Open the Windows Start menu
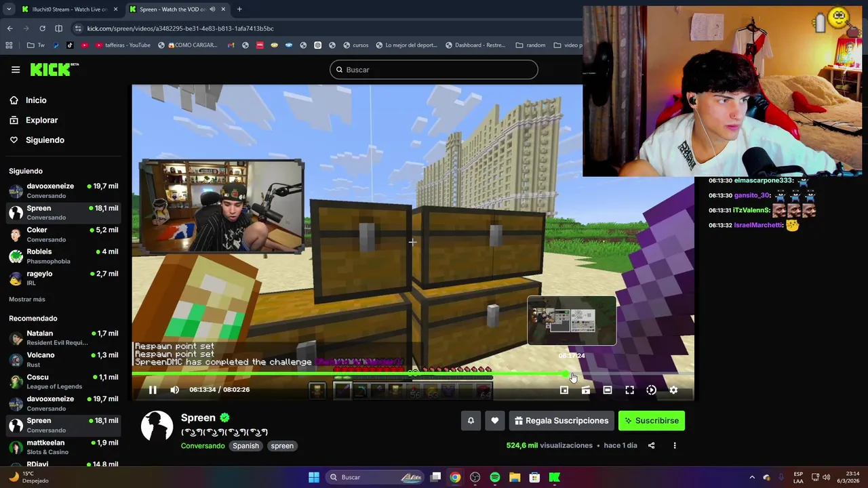Image resolution: width=868 pixels, height=488 pixels. (x=314, y=477)
